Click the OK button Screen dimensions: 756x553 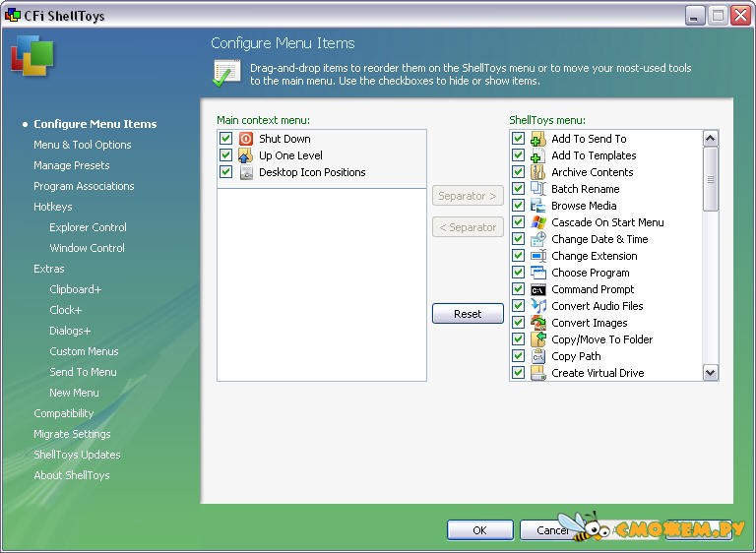479,530
